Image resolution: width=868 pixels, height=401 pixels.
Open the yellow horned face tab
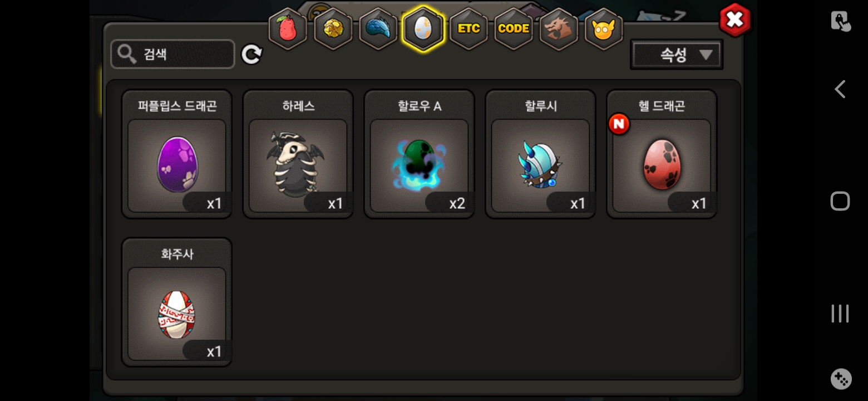[x=604, y=29]
